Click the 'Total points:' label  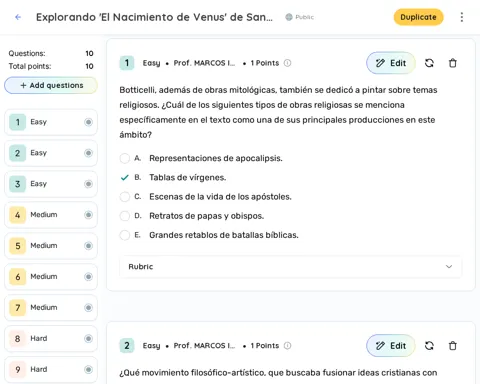(30, 66)
